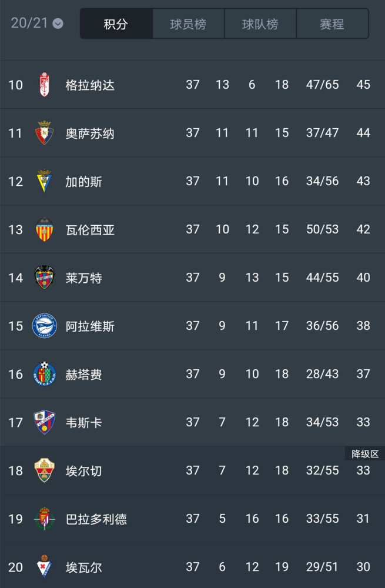Click the Getafe blue round crest
The width and height of the screenshot is (385, 588).
click(44, 374)
